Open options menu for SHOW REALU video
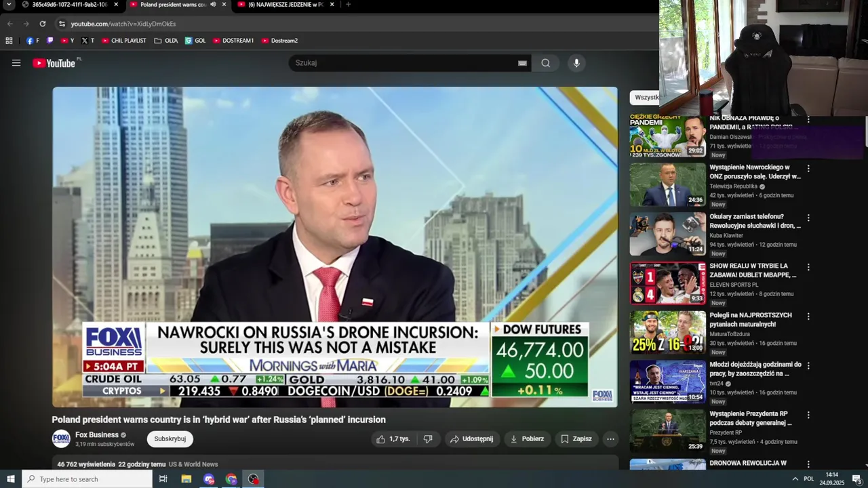 [x=808, y=268]
